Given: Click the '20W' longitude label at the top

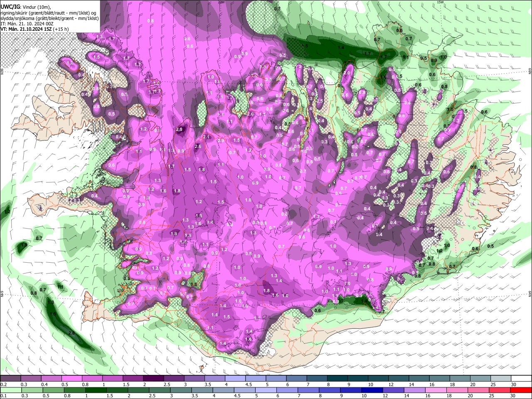Looking at the screenshot, I should [221, 2].
